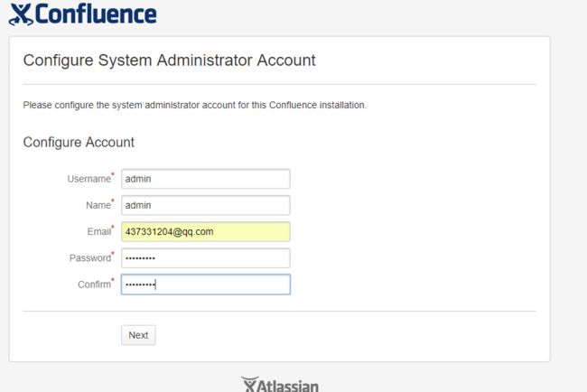Select the Name text field
Image resolution: width=587 pixels, height=392 pixels.
206,205
